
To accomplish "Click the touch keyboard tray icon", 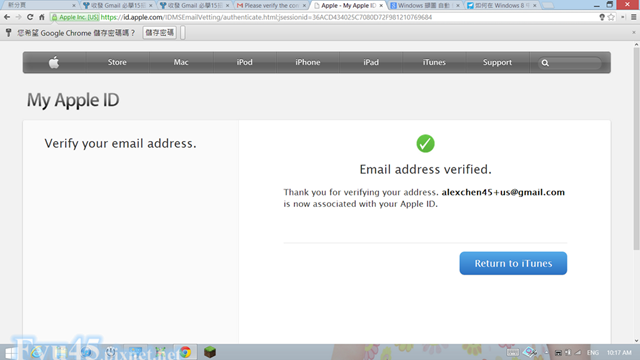I will (513, 353).
